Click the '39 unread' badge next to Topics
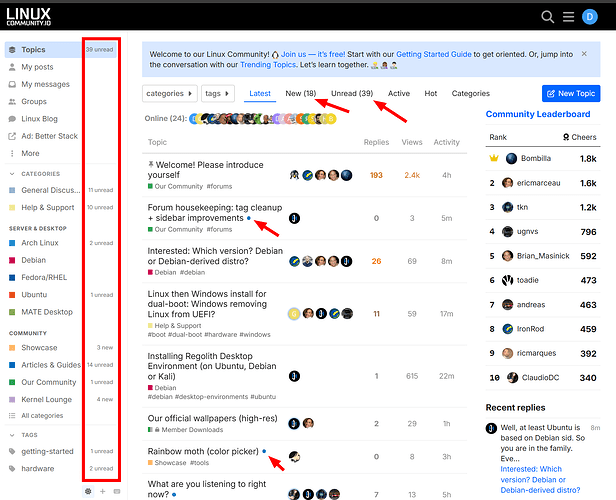This screenshot has height=500, width=616. (x=99, y=50)
